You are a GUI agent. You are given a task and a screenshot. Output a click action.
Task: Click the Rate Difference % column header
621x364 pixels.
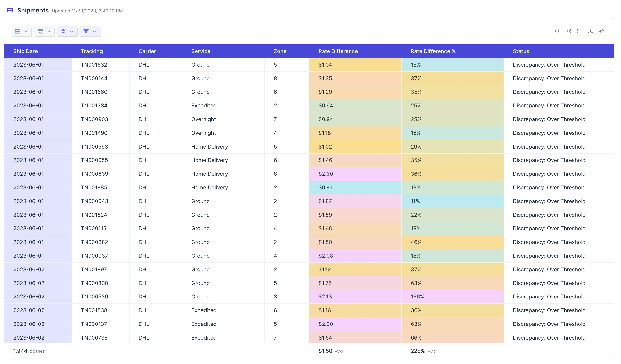point(433,51)
